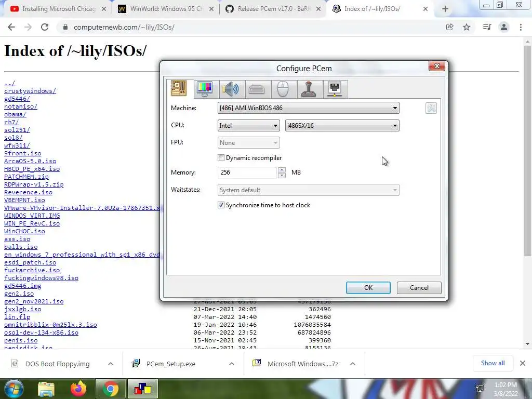This screenshot has width=532, height=399.
Task: Show all downloads
Action: (x=493, y=363)
